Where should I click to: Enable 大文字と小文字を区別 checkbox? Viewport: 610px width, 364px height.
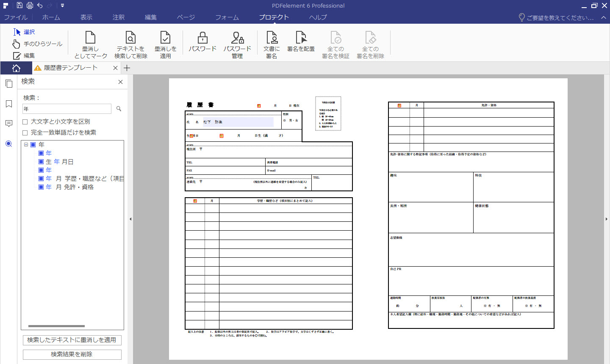point(25,121)
